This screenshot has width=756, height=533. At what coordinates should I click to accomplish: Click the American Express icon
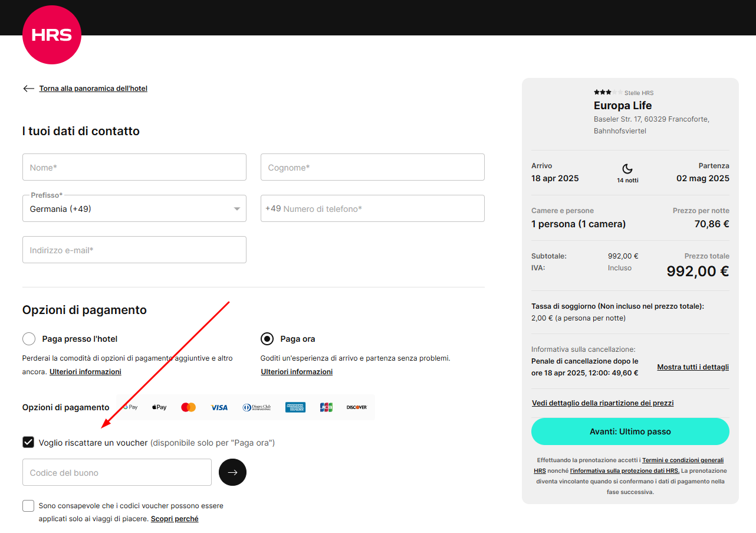295,407
